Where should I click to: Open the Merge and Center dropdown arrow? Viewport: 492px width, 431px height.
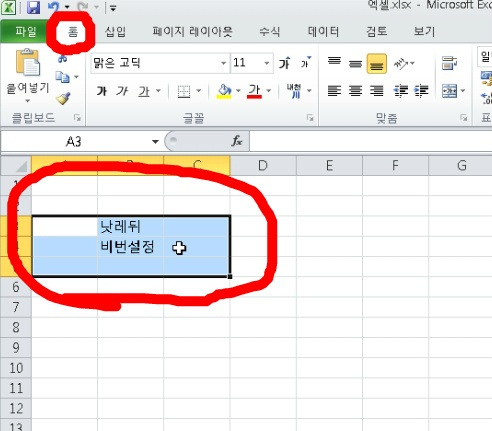(x=463, y=91)
